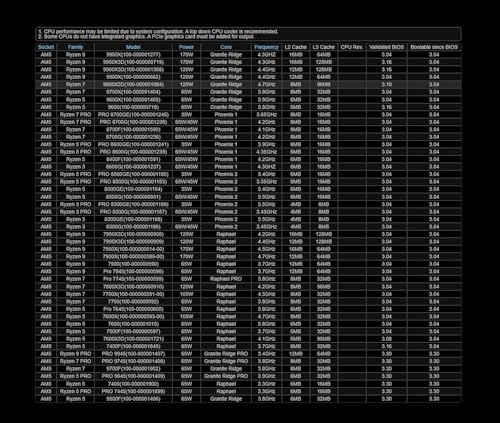Select the 9500F model cell in last row
The height and width of the screenshot is (423, 500).
pyautogui.click(x=133, y=399)
